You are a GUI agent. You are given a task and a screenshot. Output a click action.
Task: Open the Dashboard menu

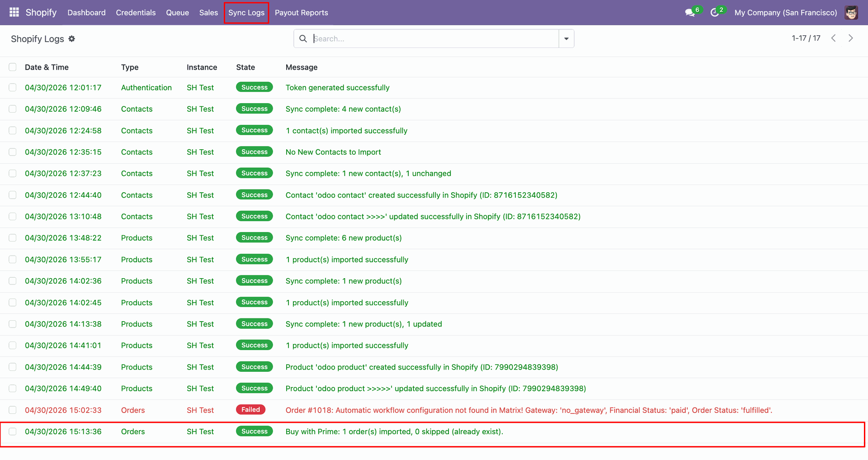click(x=86, y=13)
